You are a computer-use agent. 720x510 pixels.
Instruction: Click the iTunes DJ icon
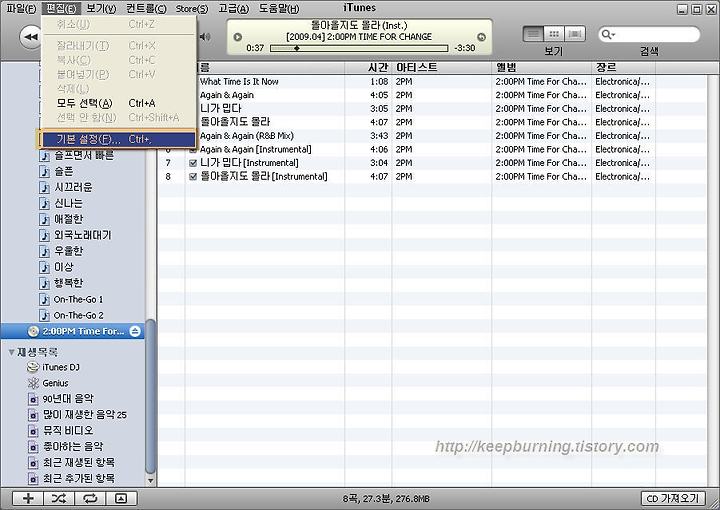point(33,367)
